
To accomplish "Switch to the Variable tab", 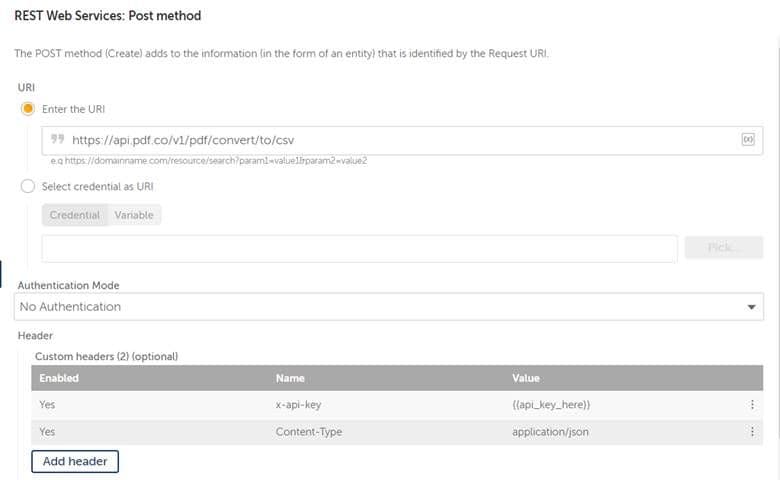I will pyautogui.click(x=134, y=215).
